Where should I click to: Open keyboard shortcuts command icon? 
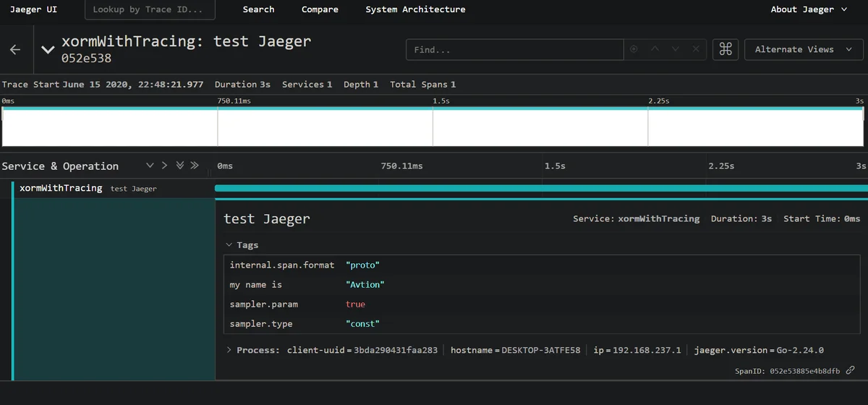(x=726, y=49)
